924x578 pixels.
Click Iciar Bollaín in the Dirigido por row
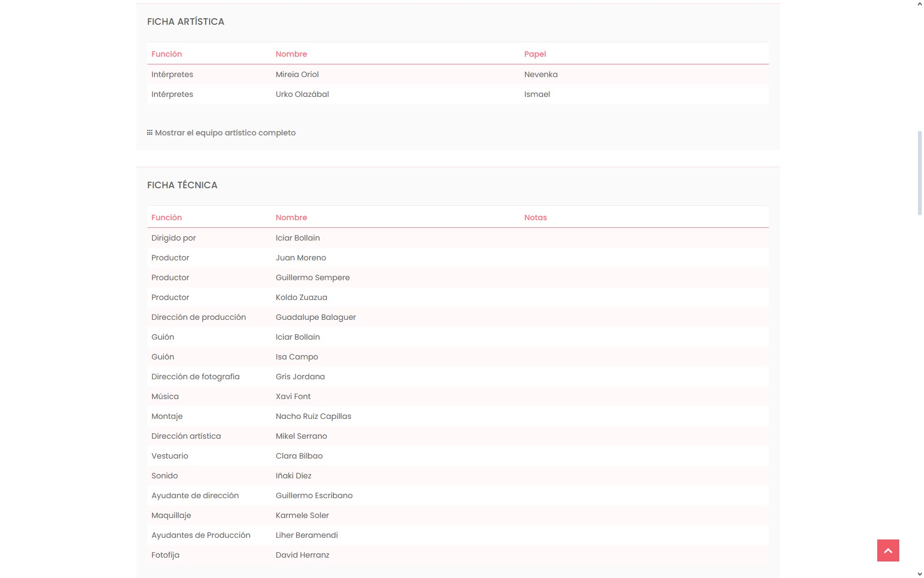298,238
